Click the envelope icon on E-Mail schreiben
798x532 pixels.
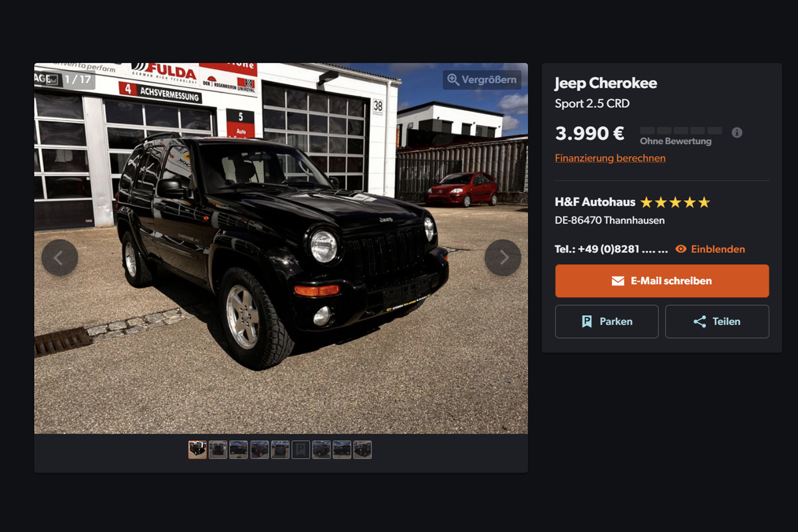tap(618, 281)
